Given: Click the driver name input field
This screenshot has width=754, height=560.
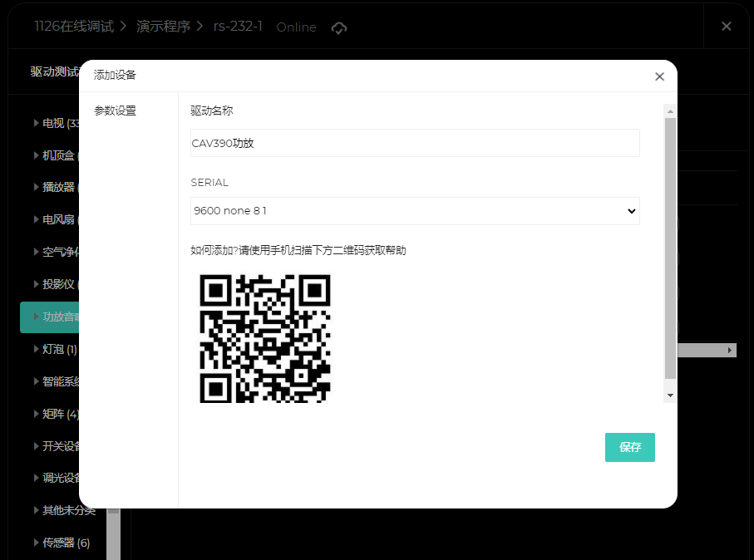Looking at the screenshot, I should pyautogui.click(x=414, y=143).
